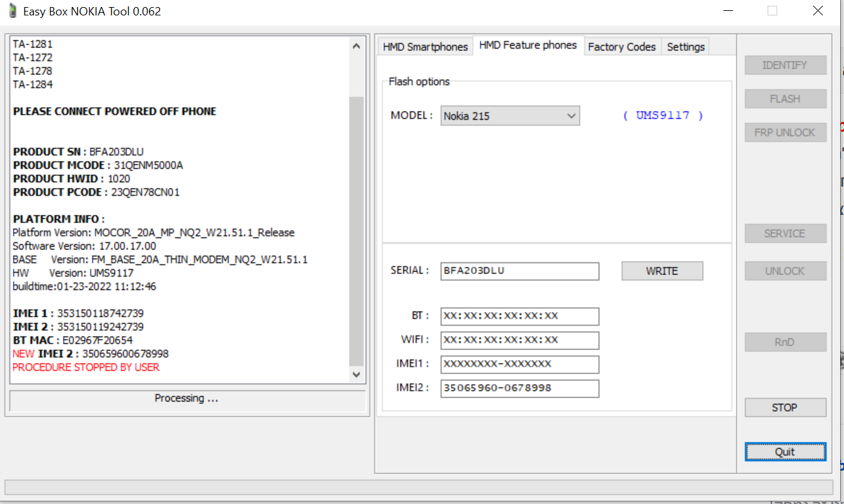Click the "Flash options" group label
The width and height of the screenshot is (844, 504).
419,81
